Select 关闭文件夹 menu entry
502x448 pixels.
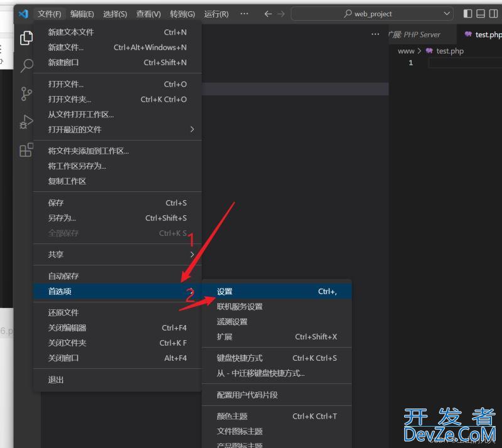(x=117, y=343)
